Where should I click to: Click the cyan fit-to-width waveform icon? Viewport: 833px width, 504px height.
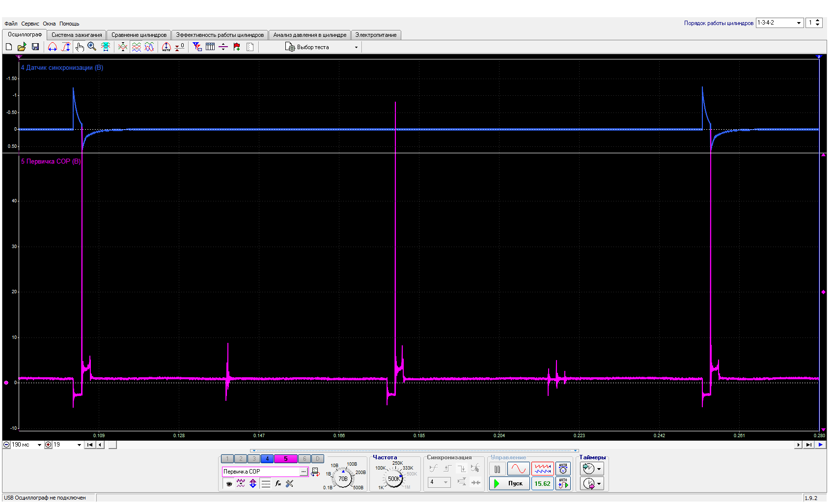point(105,47)
